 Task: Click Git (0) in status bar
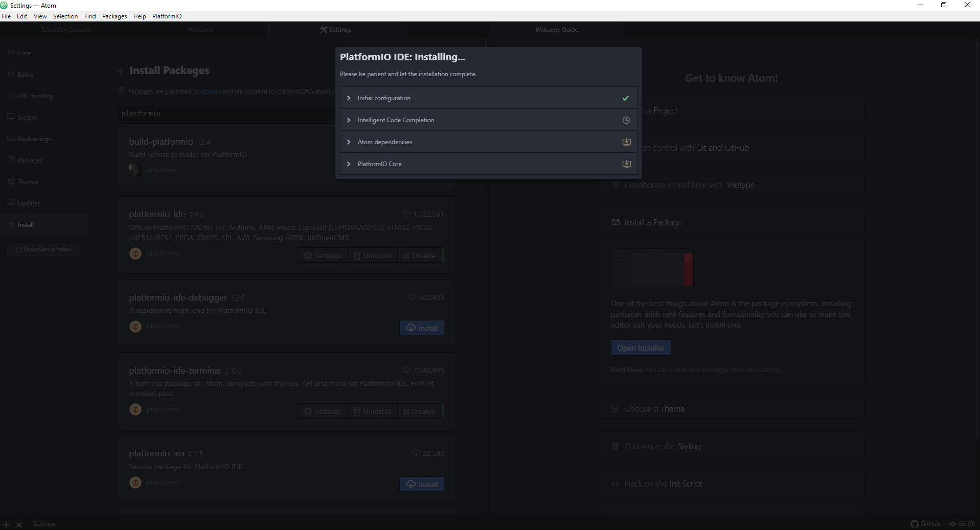click(x=962, y=524)
